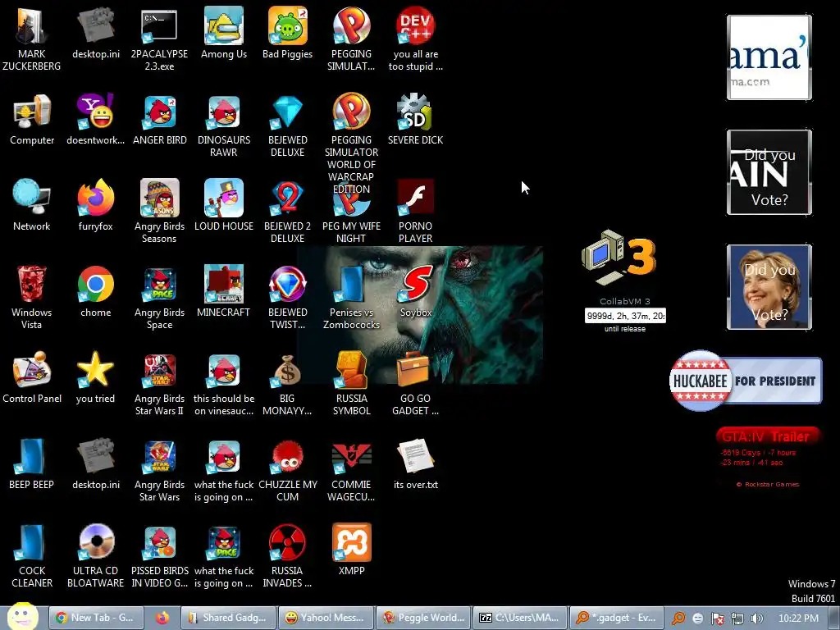Viewport: 840px width, 630px height.
Task: Click the Hillary Did you Vote gadget
Action: (769, 286)
